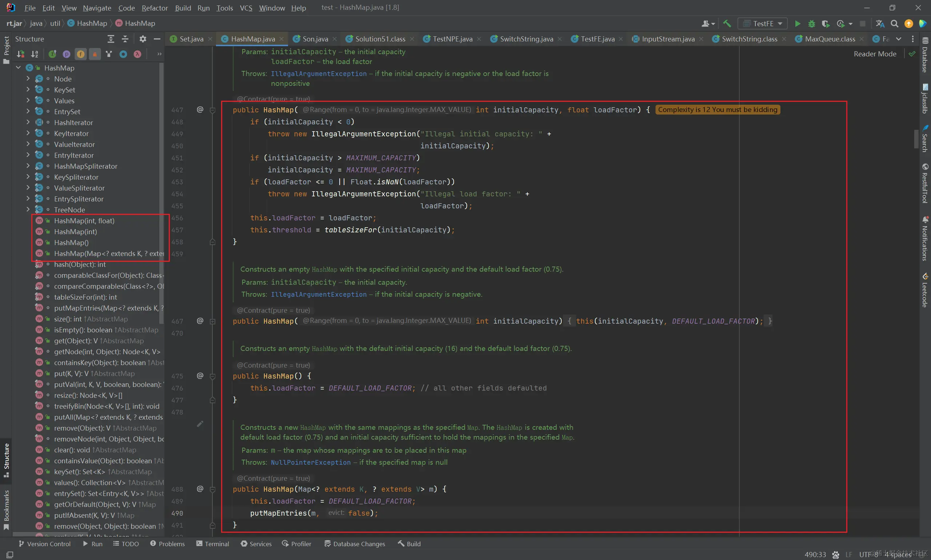This screenshot has width=931, height=560.
Task: Open the Refactor menu
Action: 154,8
